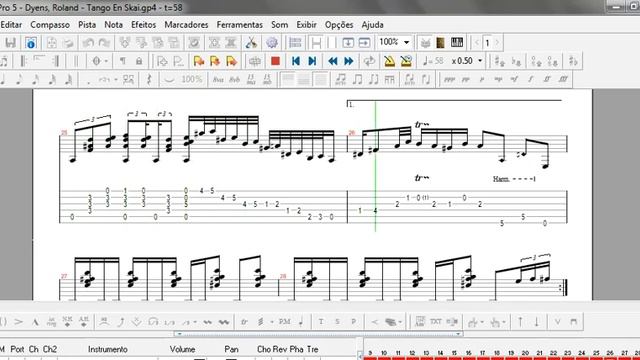Screen dimensions: 640x360
Task: Click the accent > icon
Action: (18, 322)
